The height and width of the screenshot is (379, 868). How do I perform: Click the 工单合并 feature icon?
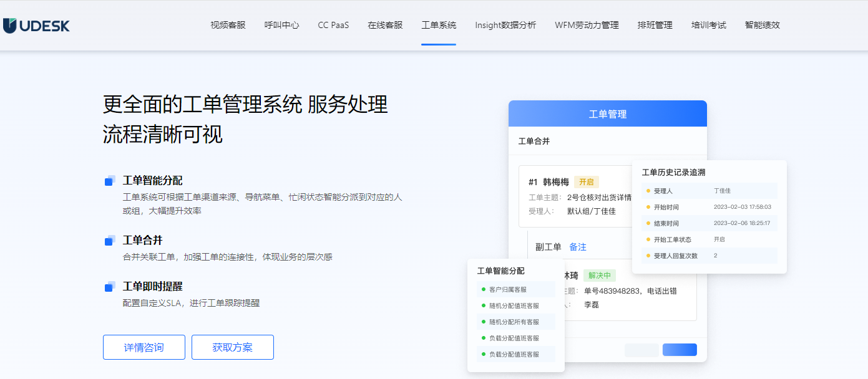pos(110,241)
